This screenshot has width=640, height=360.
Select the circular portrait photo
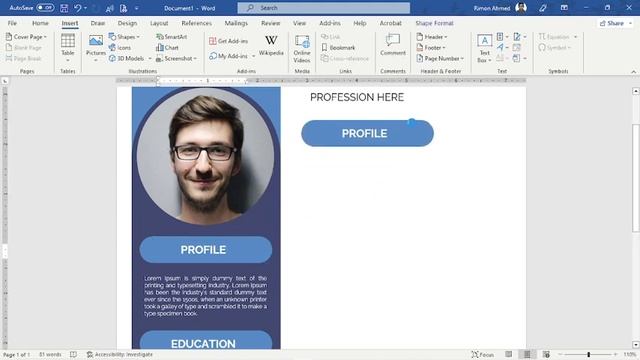click(x=205, y=156)
